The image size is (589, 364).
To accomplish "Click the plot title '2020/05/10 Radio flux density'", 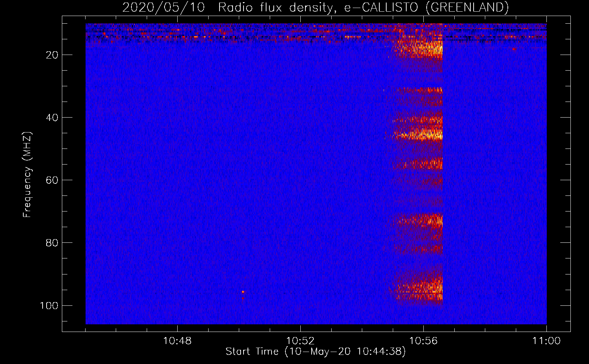I will coord(315,8).
